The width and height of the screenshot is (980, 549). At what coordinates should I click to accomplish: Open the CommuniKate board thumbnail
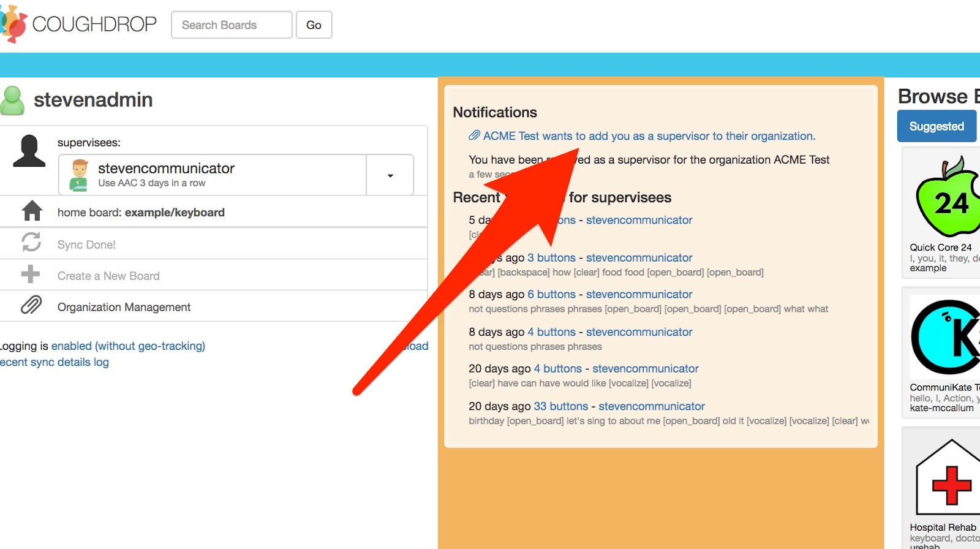pyautogui.click(x=945, y=336)
